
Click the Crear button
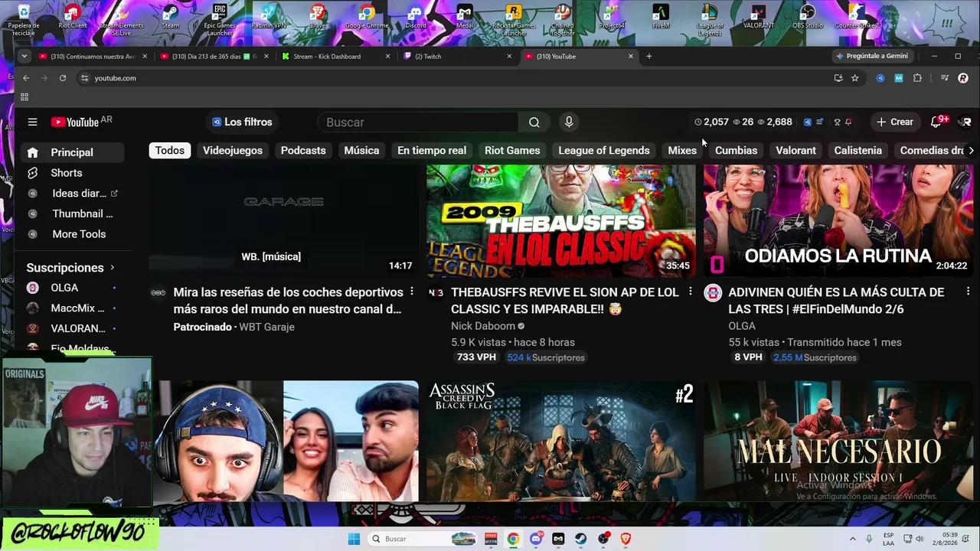click(895, 122)
